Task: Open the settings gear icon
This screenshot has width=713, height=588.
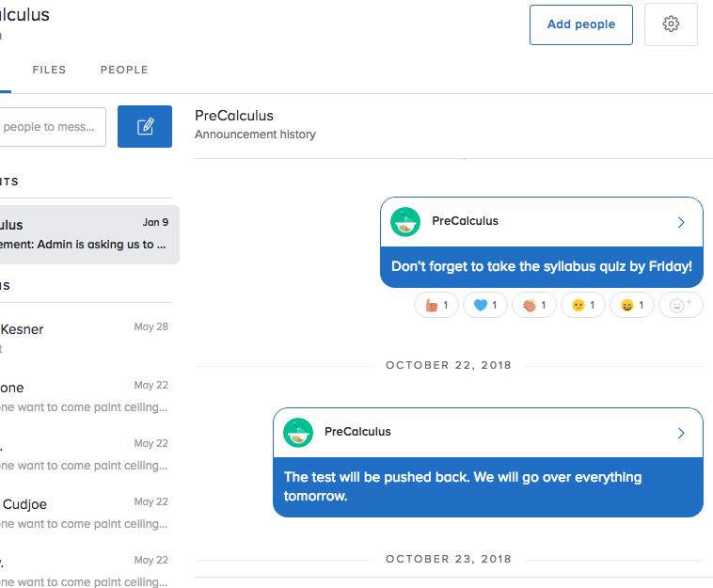Action: coord(671,24)
